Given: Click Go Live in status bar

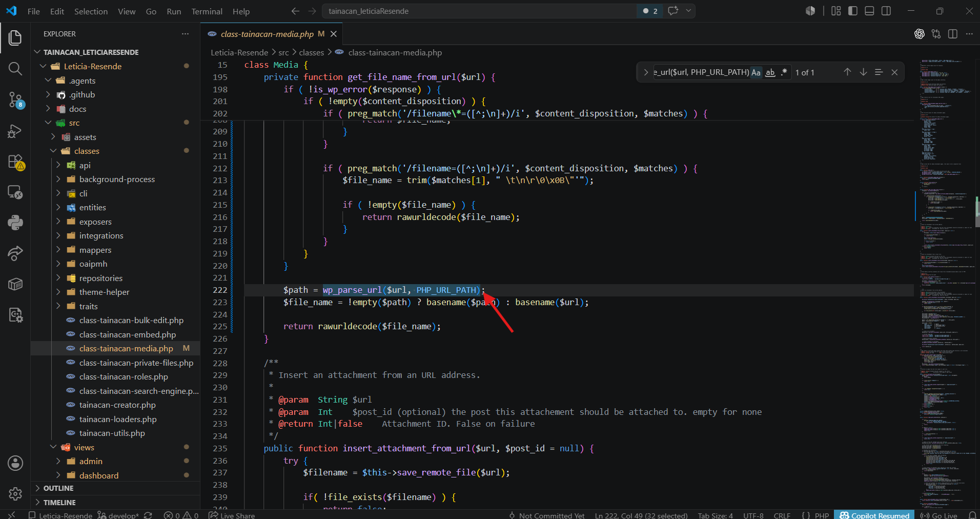Looking at the screenshot, I should (939, 515).
